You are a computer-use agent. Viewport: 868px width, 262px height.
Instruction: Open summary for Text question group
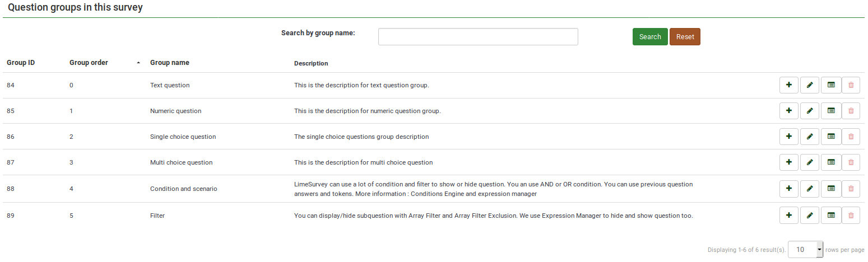pyautogui.click(x=830, y=85)
